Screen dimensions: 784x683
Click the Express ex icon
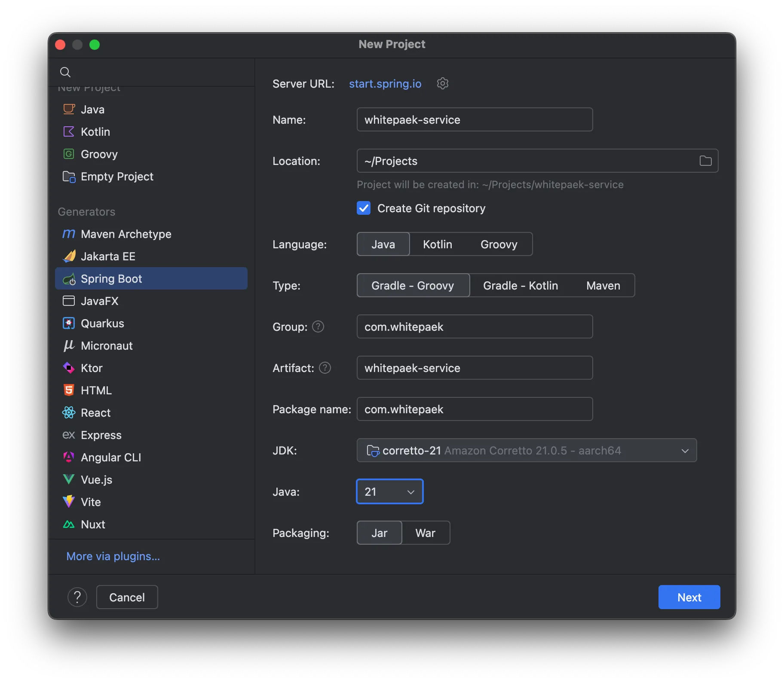pyautogui.click(x=69, y=435)
